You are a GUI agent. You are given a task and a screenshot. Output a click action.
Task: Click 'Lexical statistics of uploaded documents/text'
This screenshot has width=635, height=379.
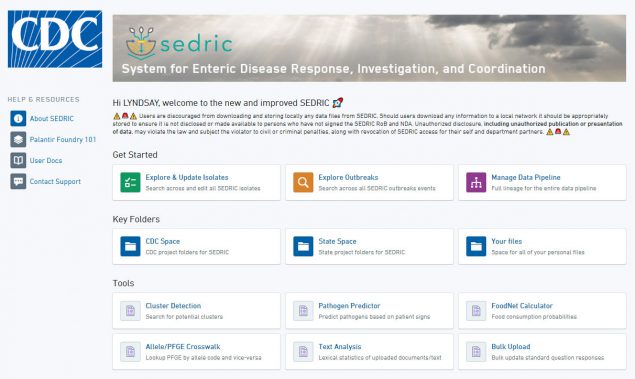(380, 358)
